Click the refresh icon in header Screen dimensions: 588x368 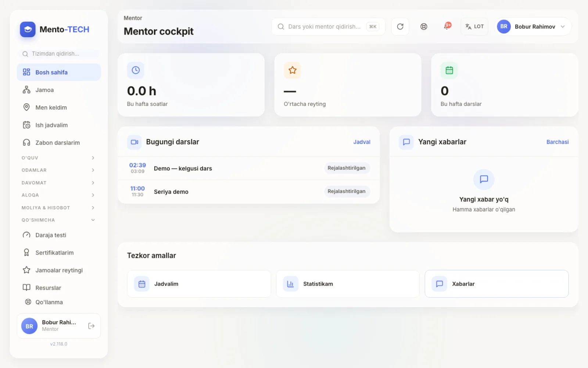click(x=400, y=26)
